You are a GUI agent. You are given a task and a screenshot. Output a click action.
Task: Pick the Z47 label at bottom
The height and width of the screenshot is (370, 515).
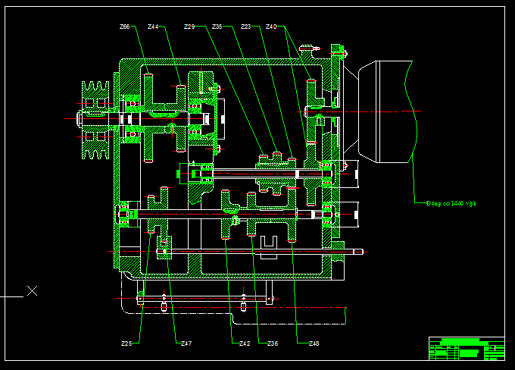coord(186,343)
